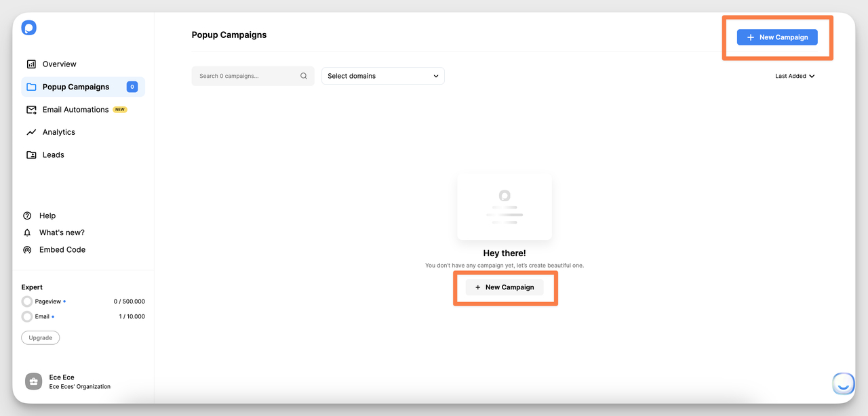868x416 pixels.
Task: Click the Popup Campaigns folder icon
Action: pos(31,87)
